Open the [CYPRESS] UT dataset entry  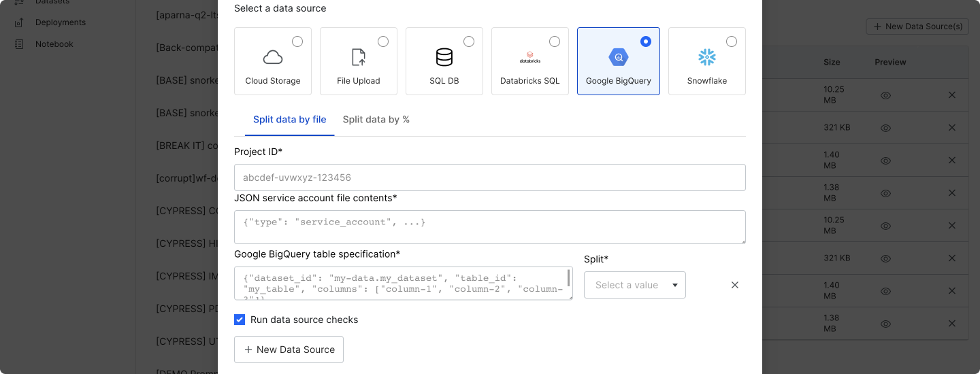[187, 341]
